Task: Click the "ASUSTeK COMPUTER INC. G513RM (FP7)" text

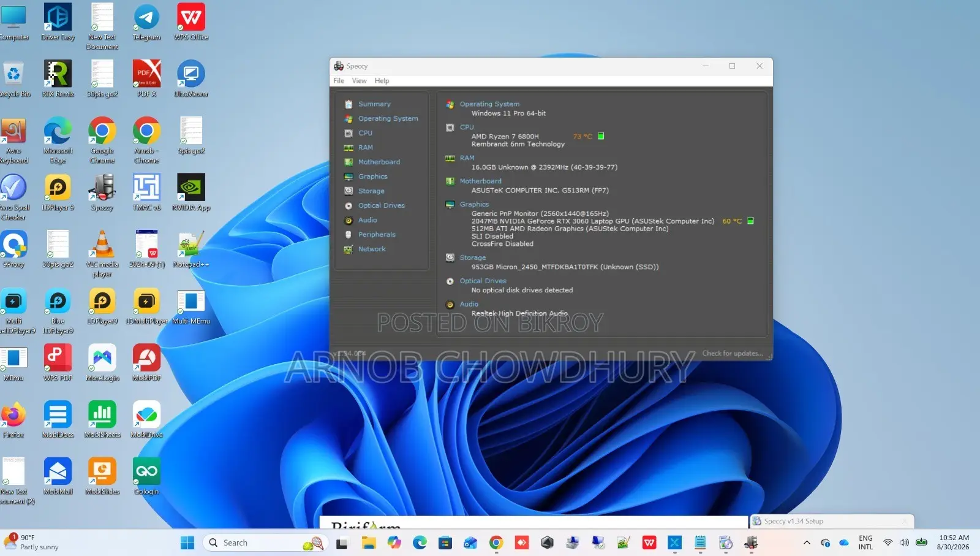Action: 540,191
